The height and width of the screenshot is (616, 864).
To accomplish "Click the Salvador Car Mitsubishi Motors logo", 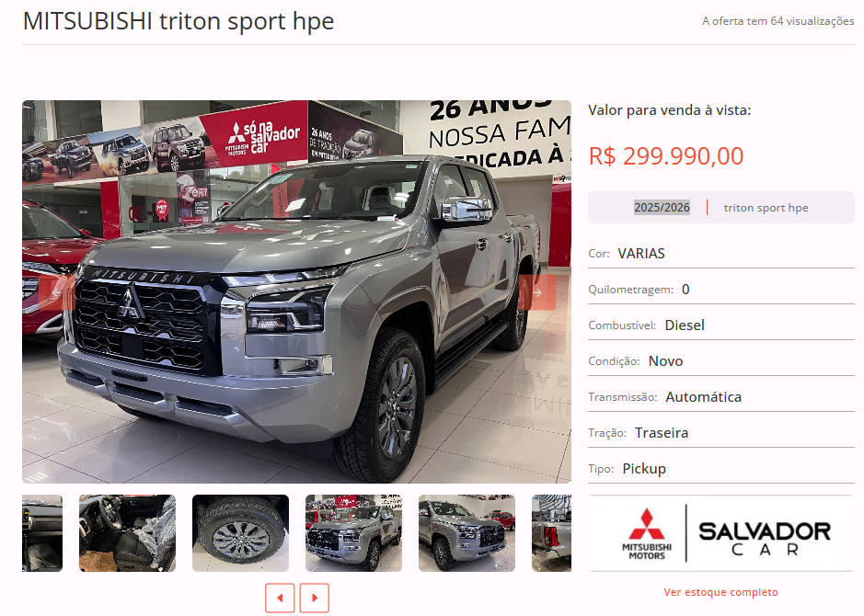I will pyautogui.click(x=721, y=533).
